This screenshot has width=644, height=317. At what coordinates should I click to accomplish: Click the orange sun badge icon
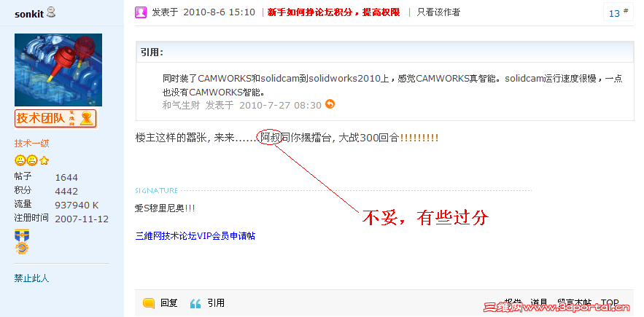[x=22, y=248]
